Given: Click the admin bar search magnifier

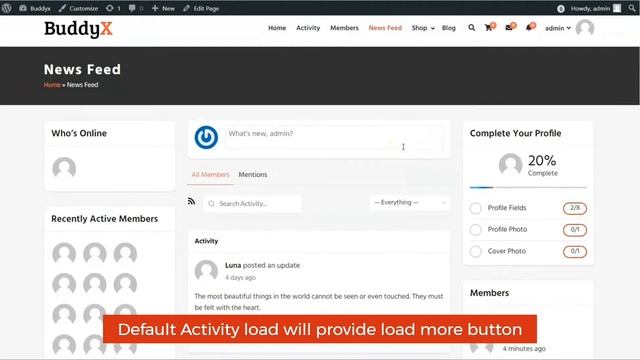Looking at the screenshot, I should [x=632, y=8].
